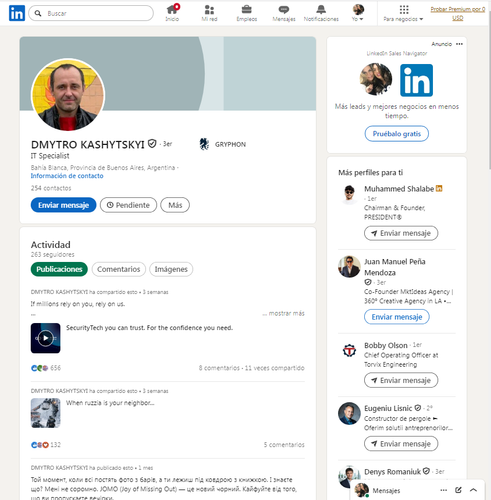Play the SecurityTech video thumbnail
Screen dimensions: 491x500
[46, 338]
